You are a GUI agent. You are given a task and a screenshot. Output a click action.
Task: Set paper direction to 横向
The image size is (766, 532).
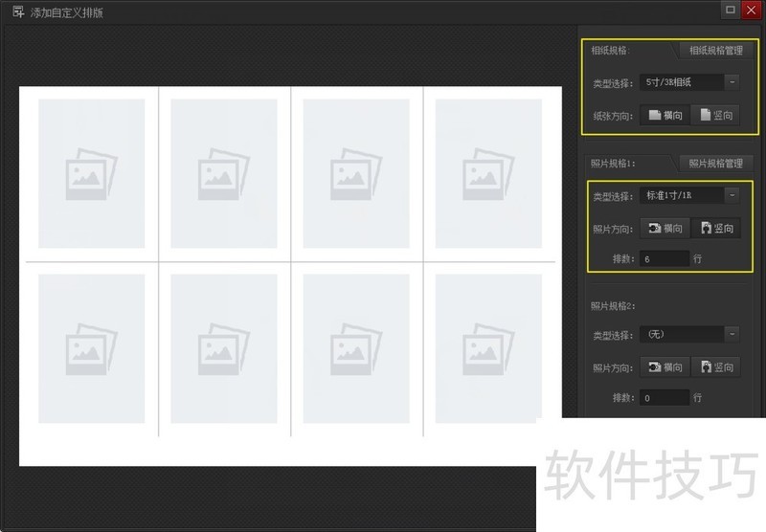point(665,115)
